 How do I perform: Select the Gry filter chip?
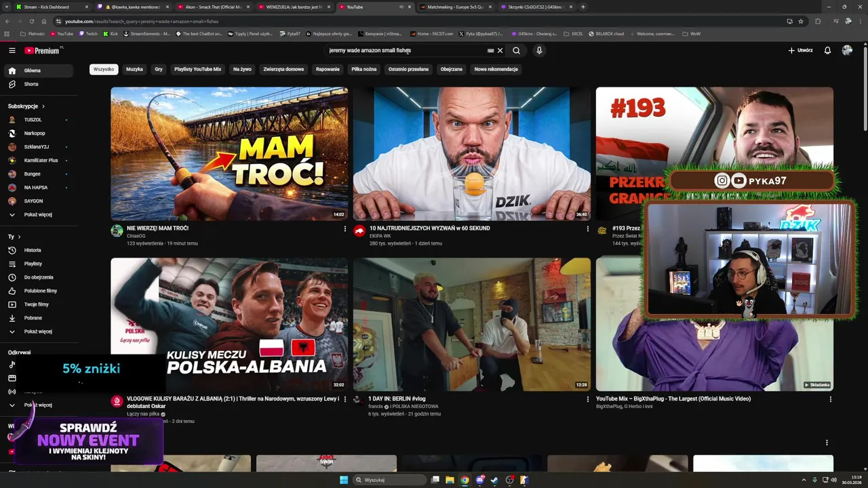[x=159, y=69]
